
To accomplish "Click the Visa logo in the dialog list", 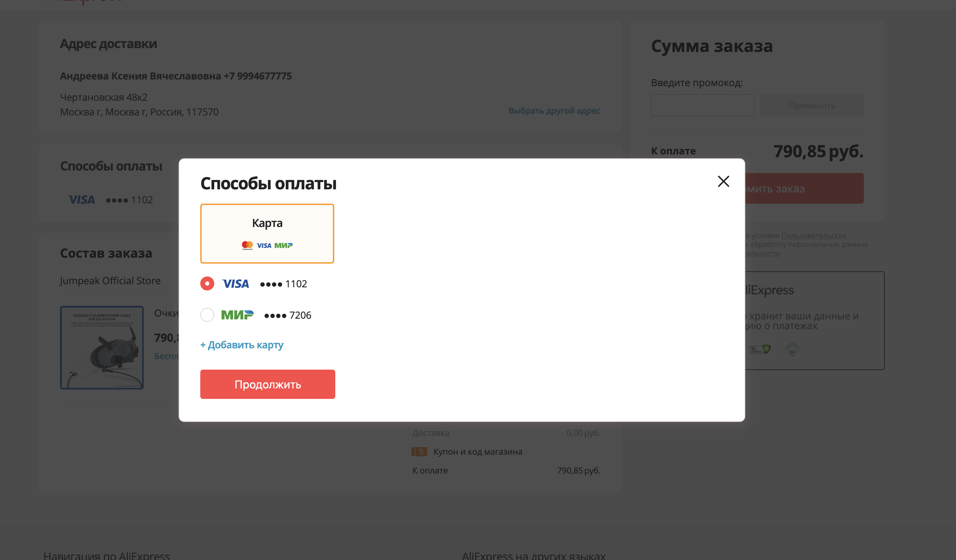I will point(236,283).
